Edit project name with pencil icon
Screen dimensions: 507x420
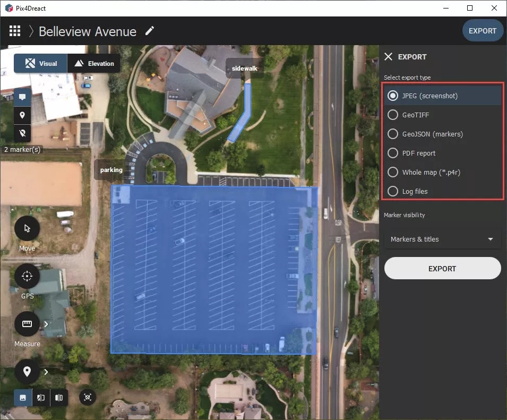pos(149,31)
